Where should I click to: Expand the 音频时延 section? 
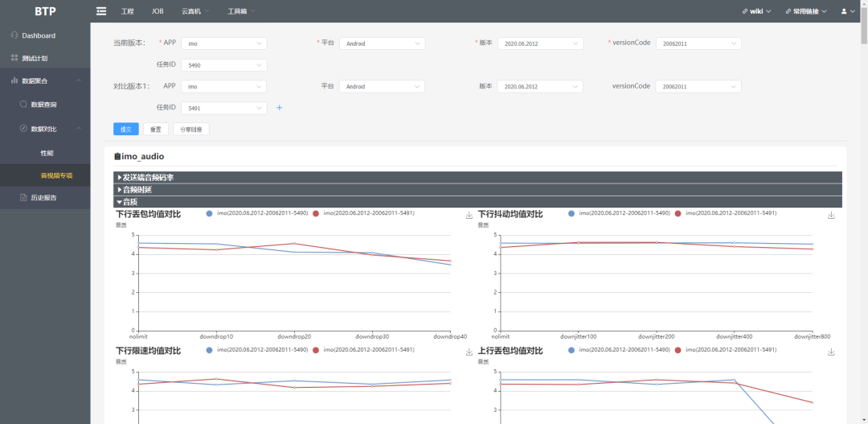[x=477, y=190]
